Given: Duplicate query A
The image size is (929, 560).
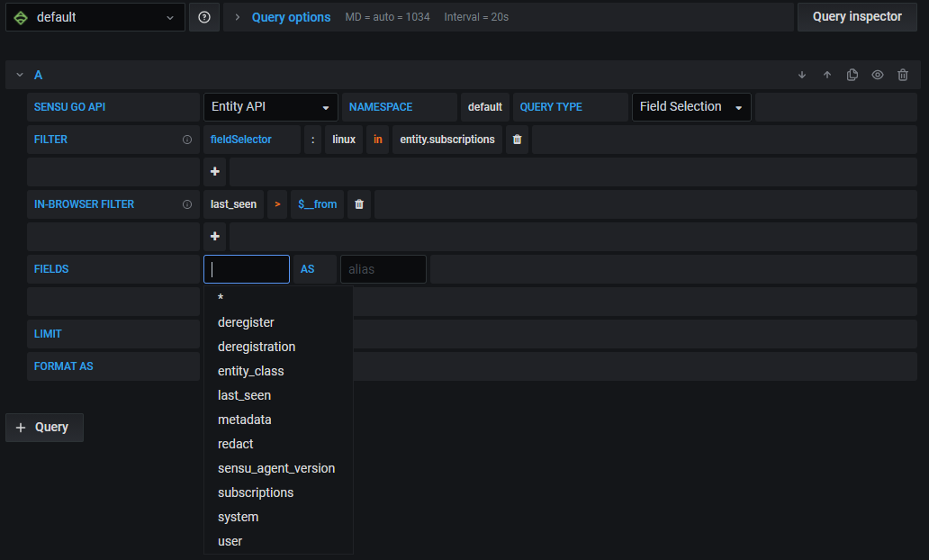Looking at the screenshot, I should point(852,75).
